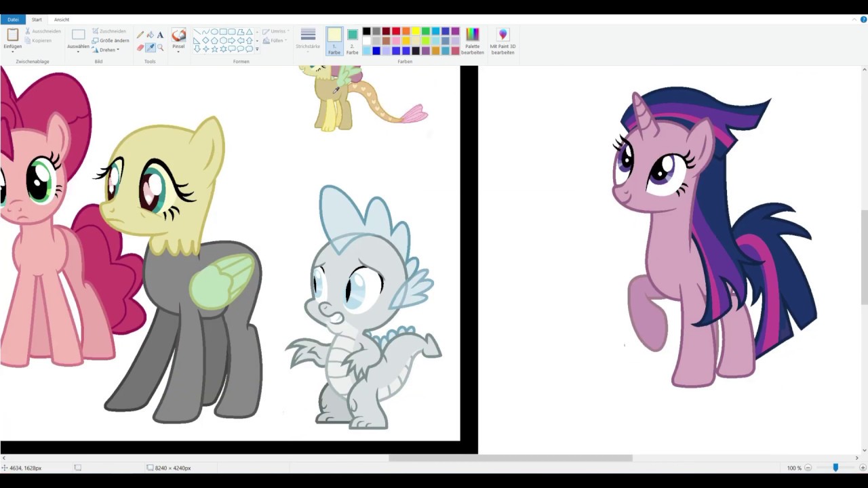Screen dimensions: 868x488
Task: Click the zoom out minus button
Action: [808, 468]
